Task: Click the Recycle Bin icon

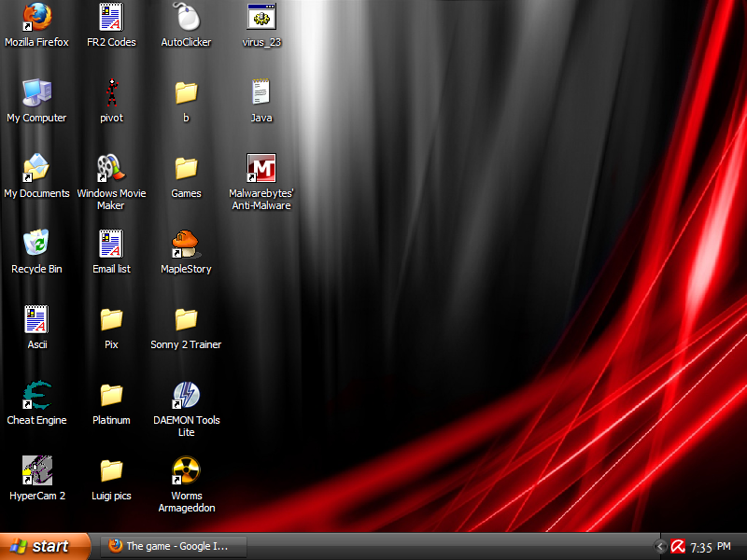Action: point(36,245)
